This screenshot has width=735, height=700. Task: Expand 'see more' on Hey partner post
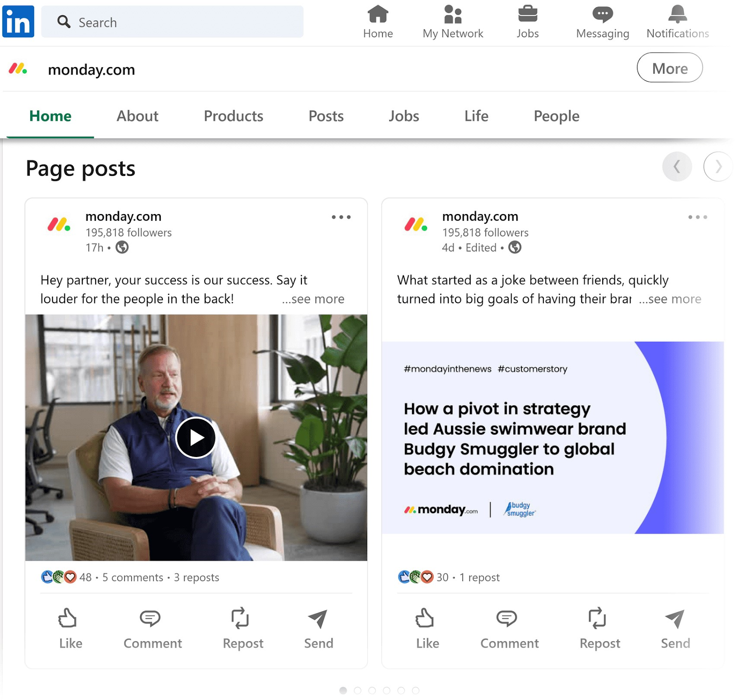313,299
